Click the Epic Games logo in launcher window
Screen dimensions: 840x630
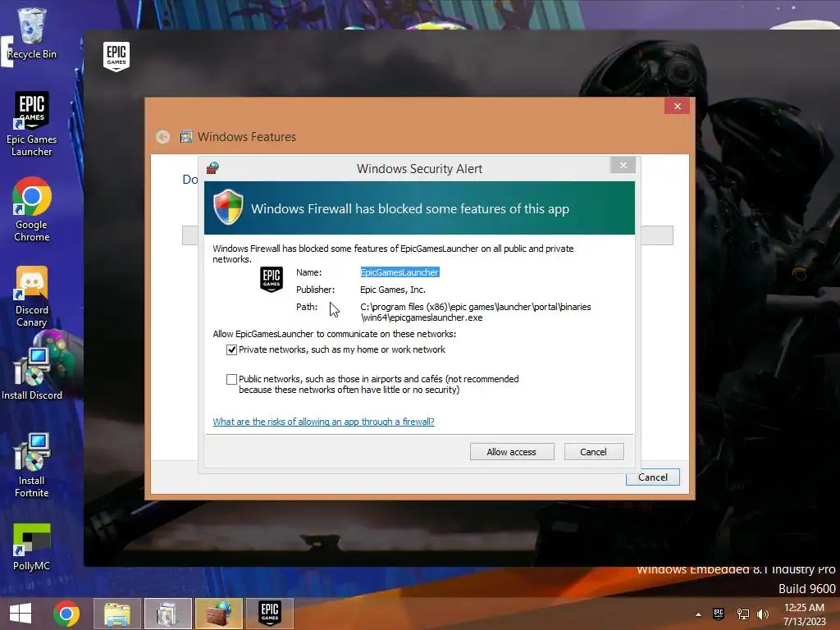click(x=116, y=57)
